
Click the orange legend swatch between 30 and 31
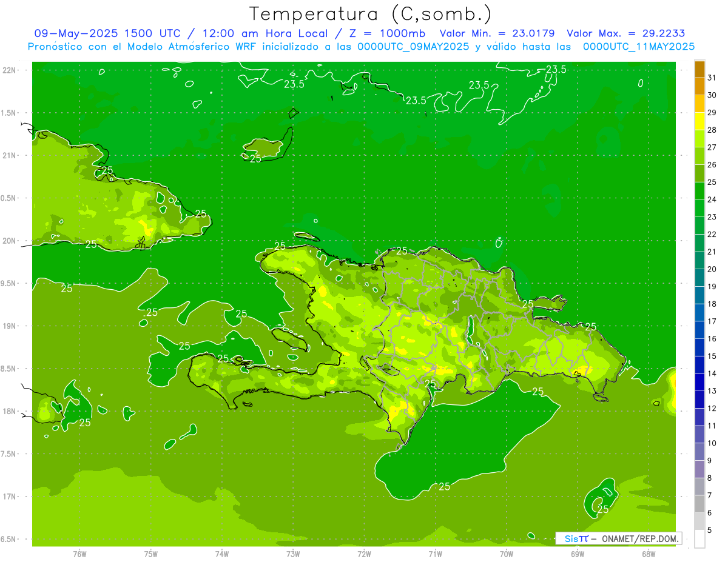699,86
